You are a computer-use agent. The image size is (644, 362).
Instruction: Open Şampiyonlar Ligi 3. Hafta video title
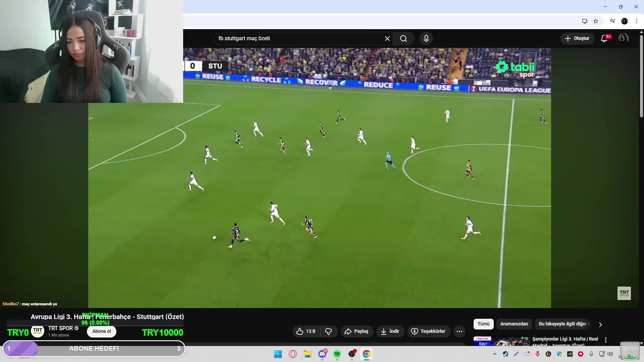[x=565, y=341]
